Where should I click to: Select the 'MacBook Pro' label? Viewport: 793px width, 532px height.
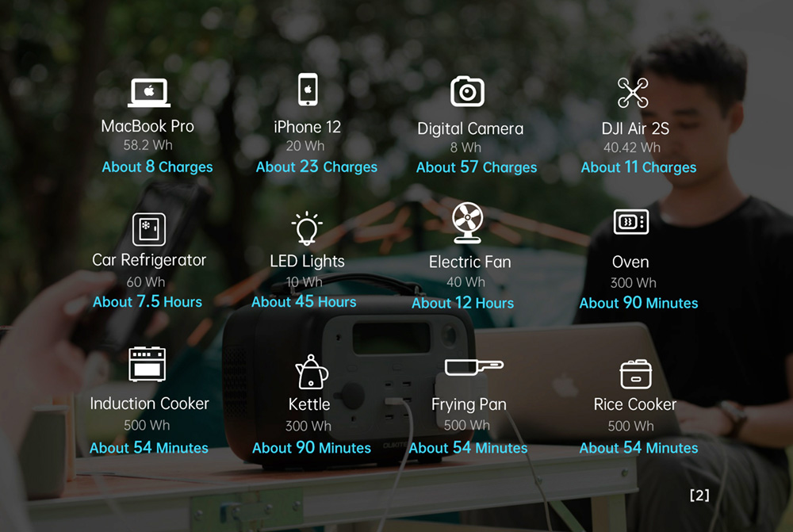[x=147, y=126]
